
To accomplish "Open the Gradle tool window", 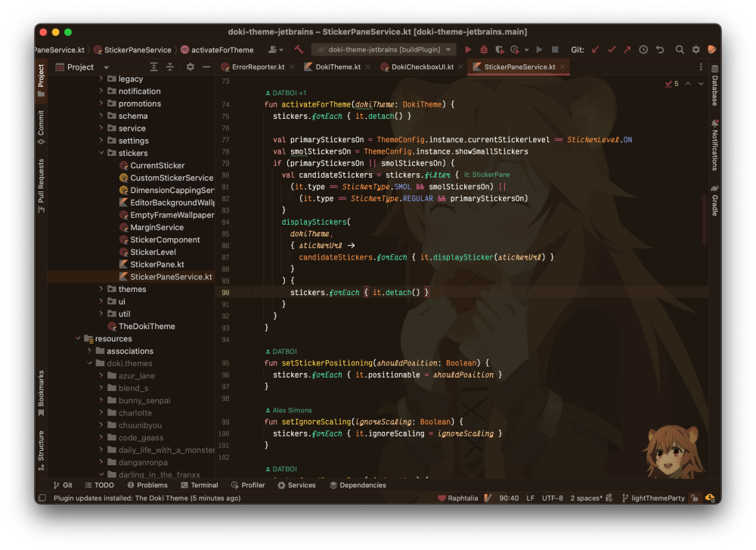I will pos(714,200).
